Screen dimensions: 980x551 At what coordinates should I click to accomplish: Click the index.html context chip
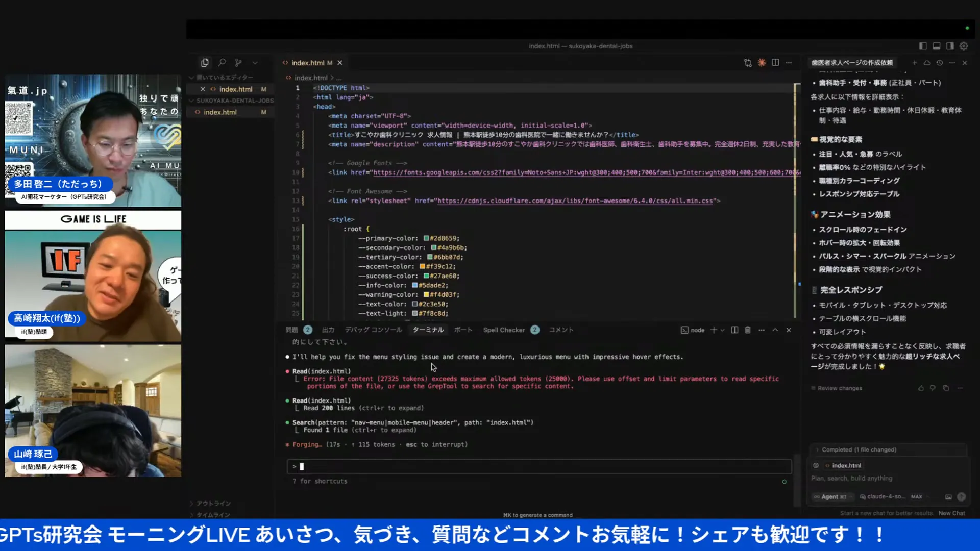(843, 466)
